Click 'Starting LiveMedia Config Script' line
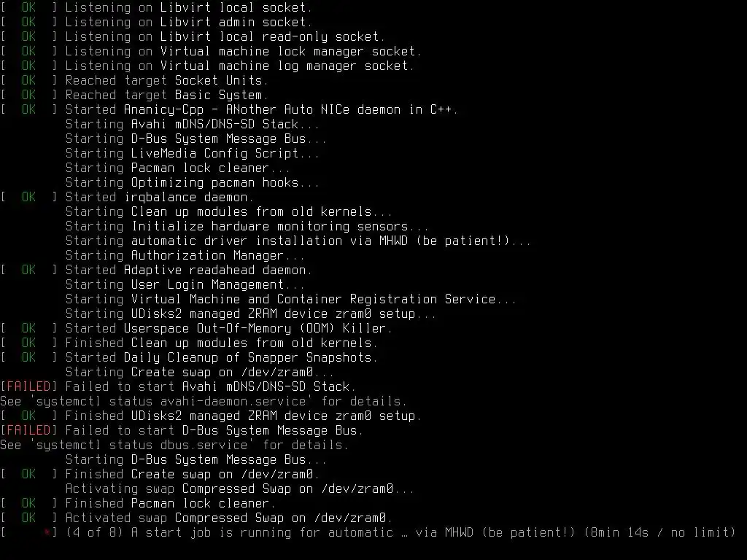The width and height of the screenshot is (747, 560). coord(192,153)
